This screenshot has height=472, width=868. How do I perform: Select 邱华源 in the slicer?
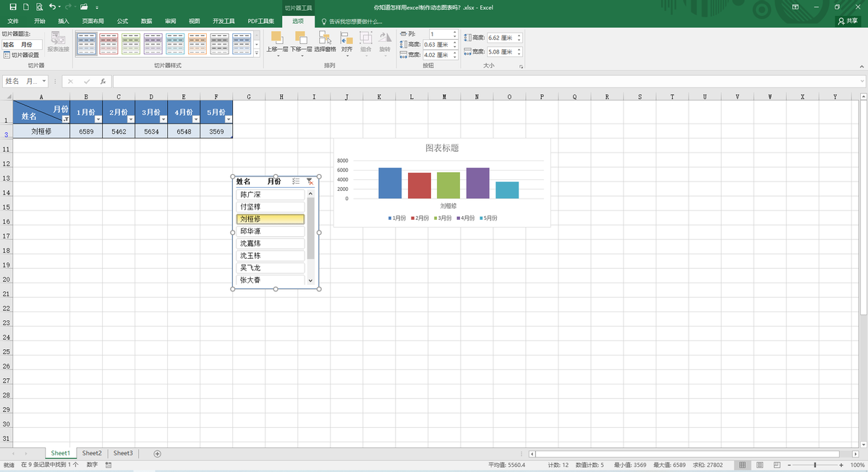(x=270, y=231)
